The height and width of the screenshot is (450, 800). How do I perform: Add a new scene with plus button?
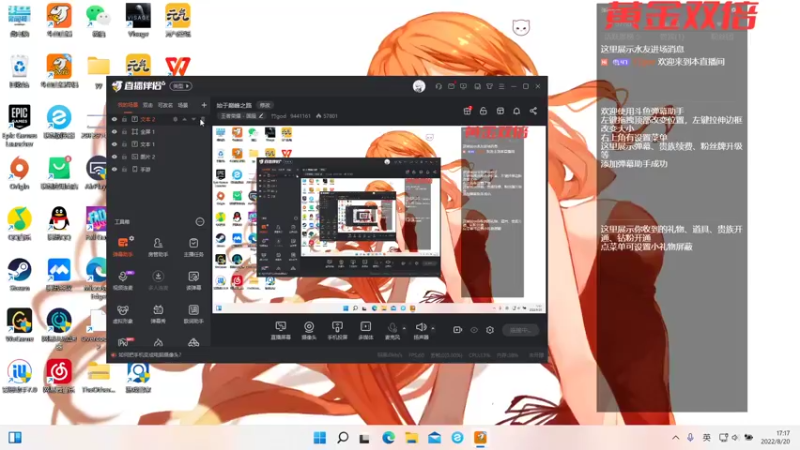[x=204, y=105]
